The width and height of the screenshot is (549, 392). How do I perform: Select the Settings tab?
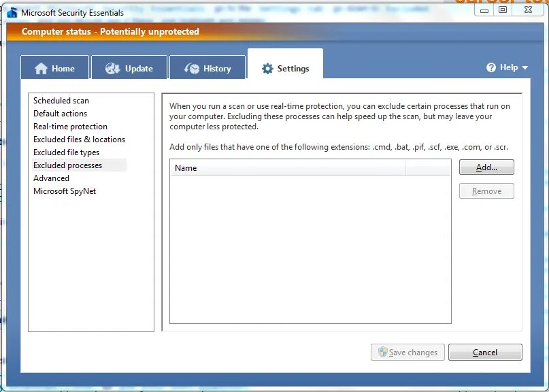(285, 64)
